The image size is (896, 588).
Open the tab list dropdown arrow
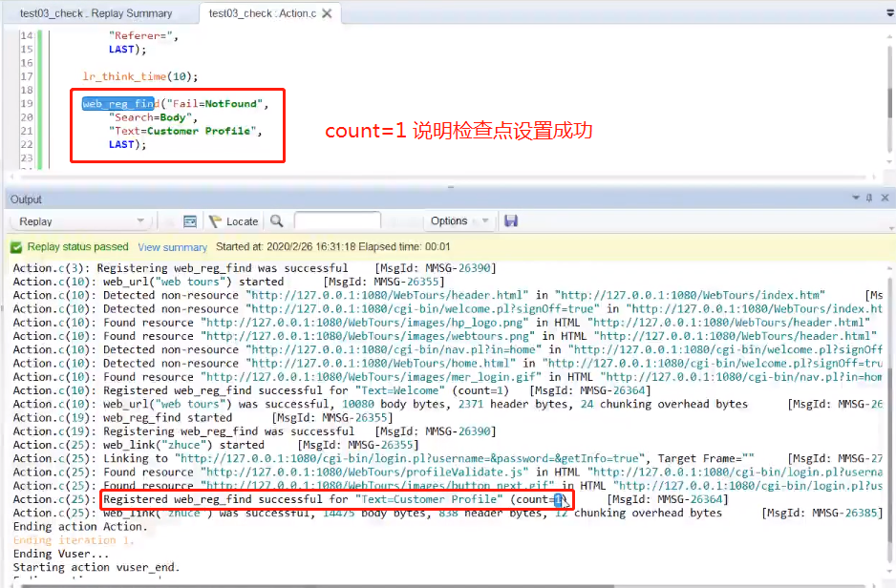point(889,12)
